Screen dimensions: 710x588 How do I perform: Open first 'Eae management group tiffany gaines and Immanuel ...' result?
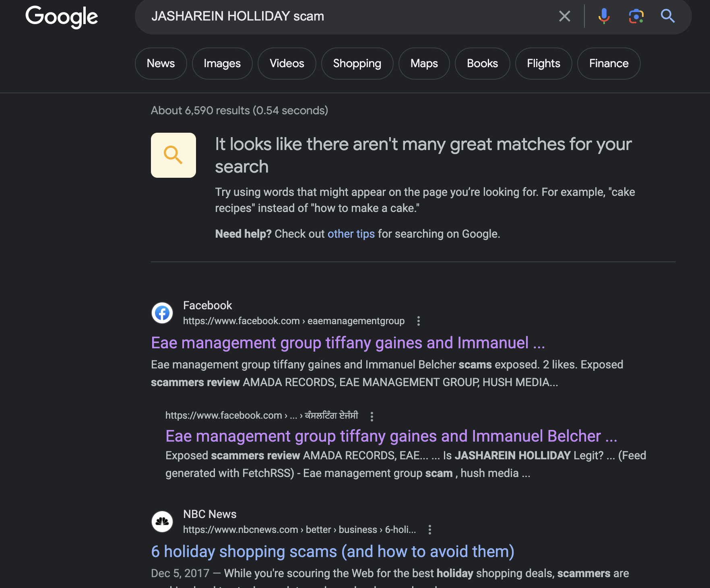click(348, 343)
